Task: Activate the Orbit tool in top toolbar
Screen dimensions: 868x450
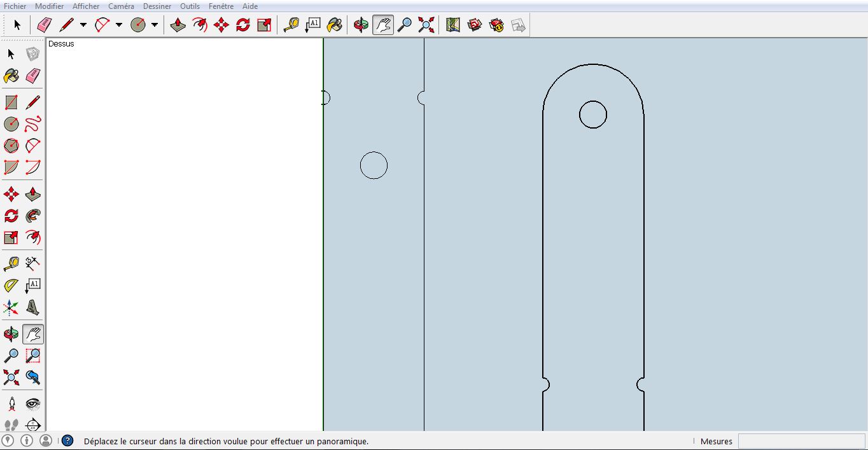Action: (x=361, y=25)
